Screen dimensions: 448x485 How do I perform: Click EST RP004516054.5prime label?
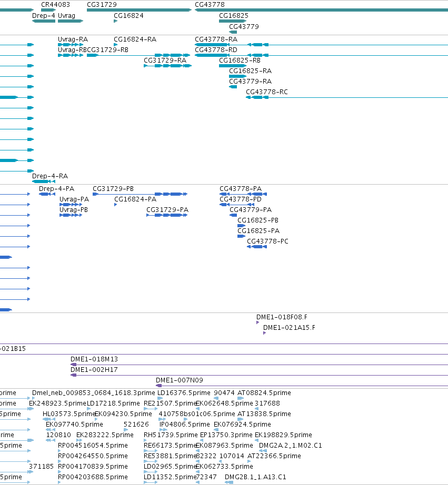pos(93,446)
